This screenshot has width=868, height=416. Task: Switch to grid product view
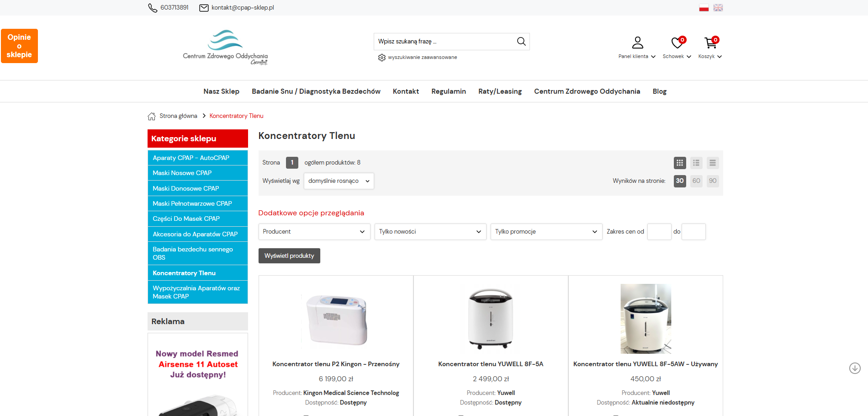point(680,163)
